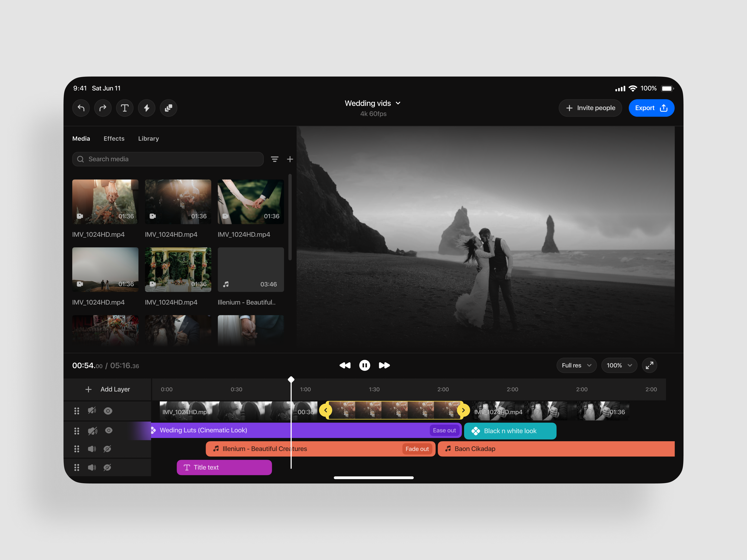747x560 pixels.
Task: Unmute audio on the video track
Action: [92, 411]
